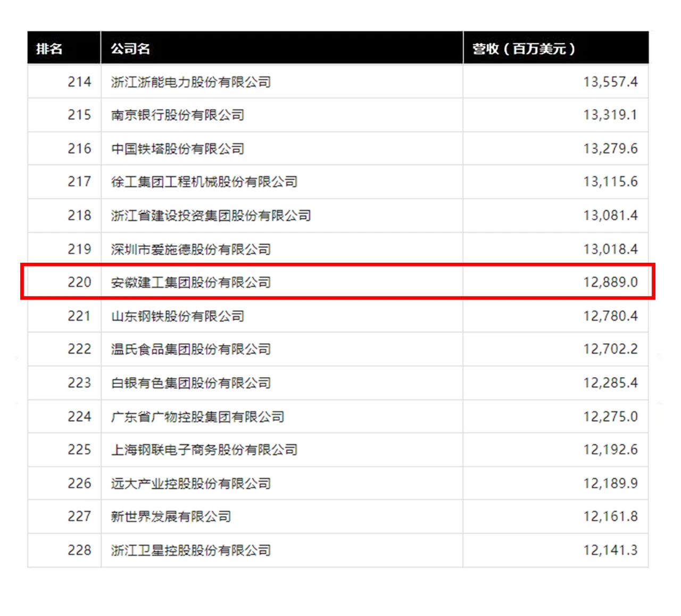681x616 pixels.
Task: Click the 公司名 column header
Action: click(x=130, y=49)
